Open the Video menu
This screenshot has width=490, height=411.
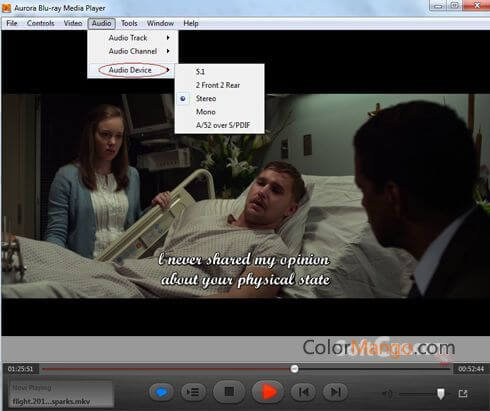(73, 23)
